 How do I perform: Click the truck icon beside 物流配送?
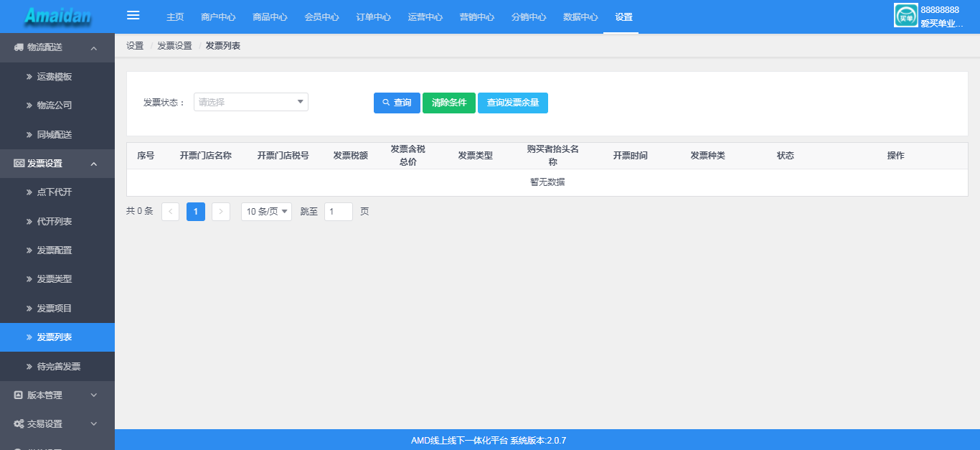pyautogui.click(x=19, y=47)
